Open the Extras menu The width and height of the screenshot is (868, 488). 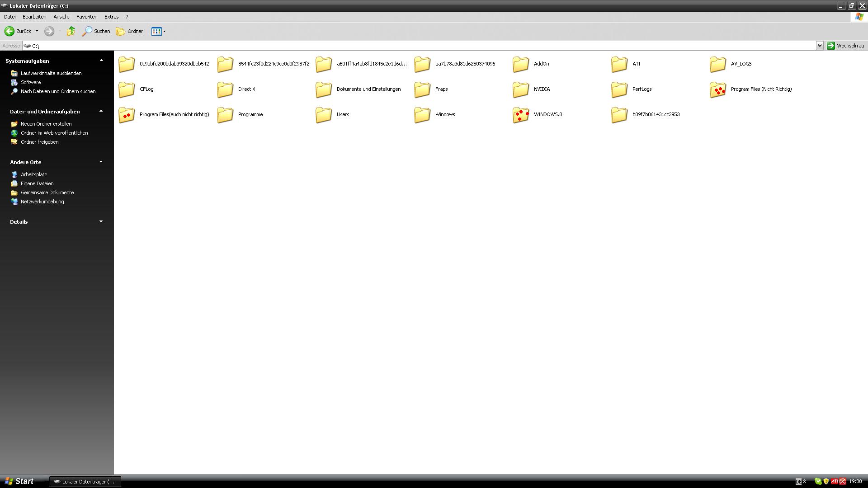click(111, 17)
